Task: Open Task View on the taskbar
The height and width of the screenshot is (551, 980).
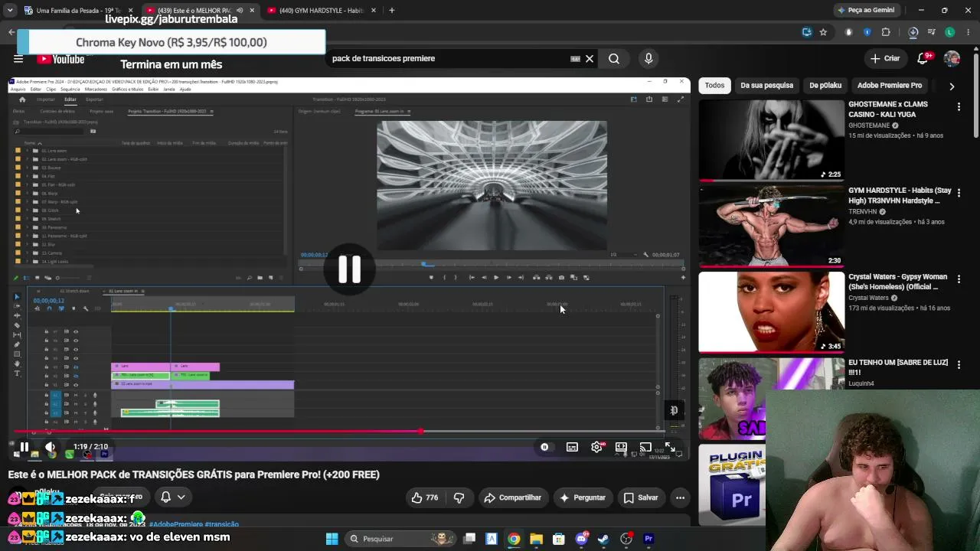Action: [469, 539]
